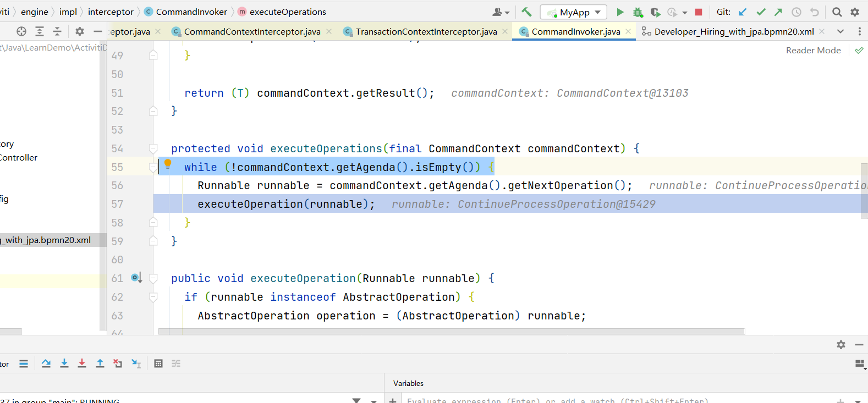Open the MyApp run configuration dropdown

point(574,12)
